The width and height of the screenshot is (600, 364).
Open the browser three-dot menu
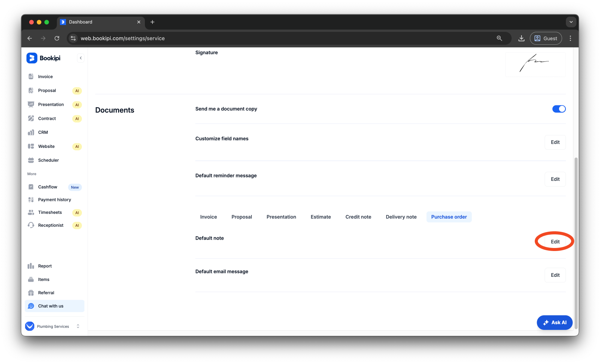coord(570,38)
